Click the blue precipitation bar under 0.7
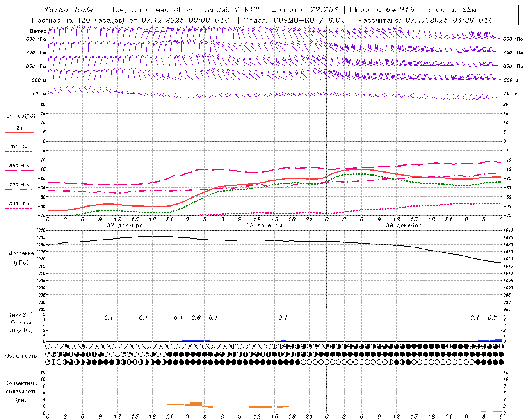The width and height of the screenshot is (525, 420). tap(492, 340)
